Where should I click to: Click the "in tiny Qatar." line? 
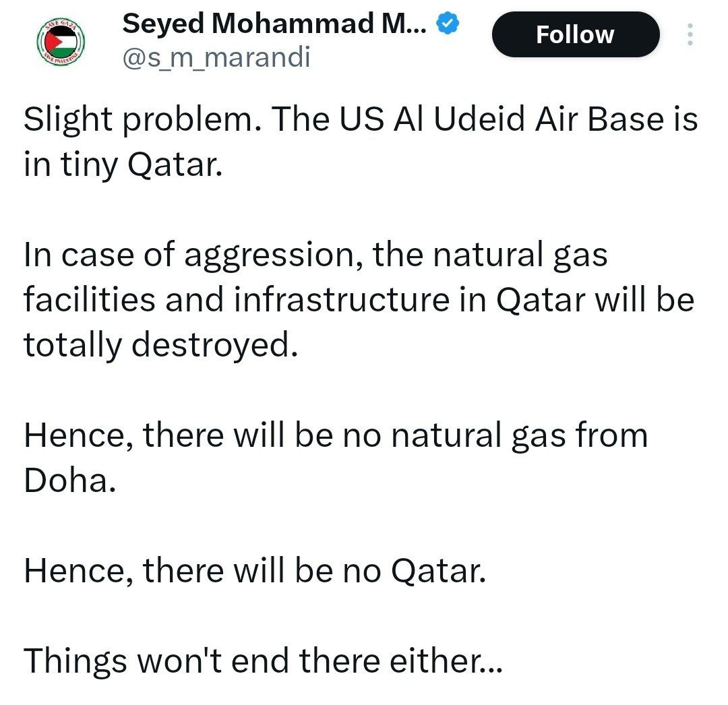pos(123,164)
